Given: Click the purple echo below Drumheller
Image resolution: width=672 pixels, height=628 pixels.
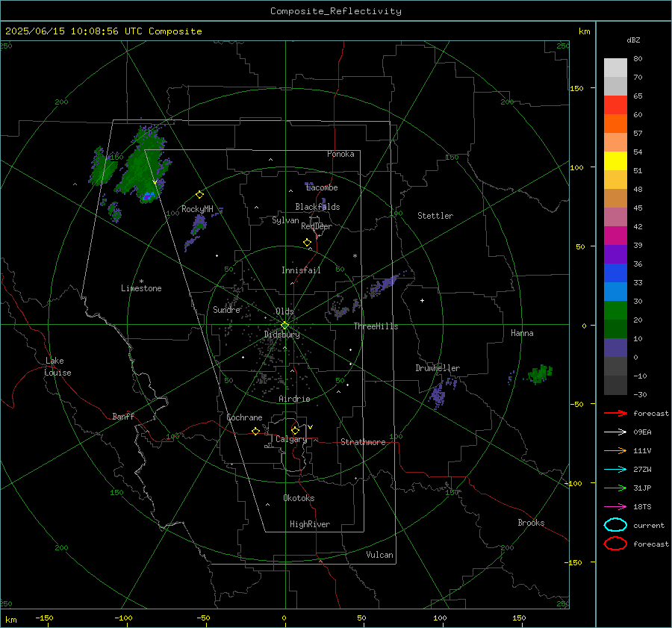Looking at the screenshot, I should click(438, 395).
